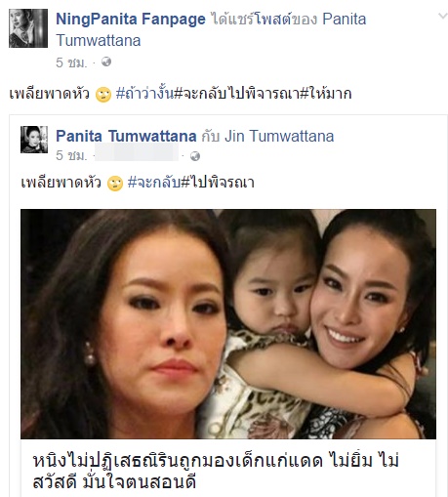The image size is (448, 497).
Task: Open the shared post's 5 ชม. timestamp
Action: [71, 155]
